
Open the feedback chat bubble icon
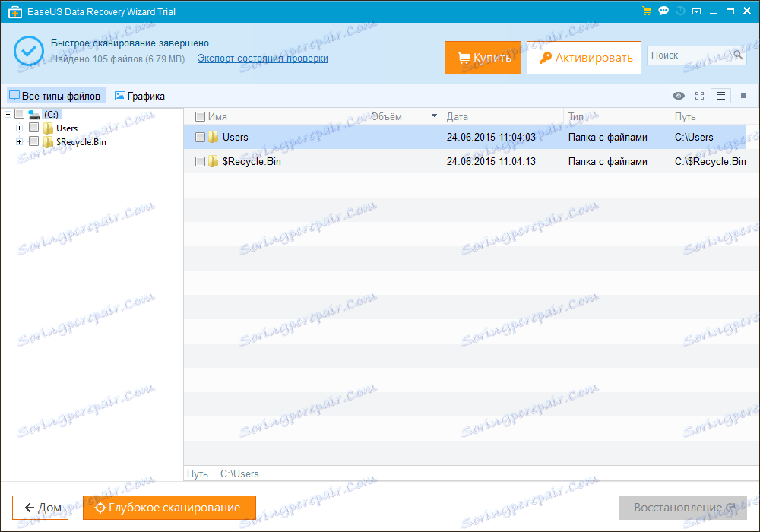[663, 11]
